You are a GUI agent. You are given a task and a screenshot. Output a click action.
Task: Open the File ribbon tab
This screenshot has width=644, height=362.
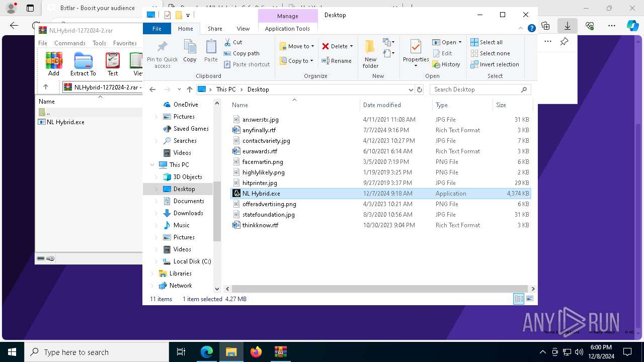tap(157, 29)
